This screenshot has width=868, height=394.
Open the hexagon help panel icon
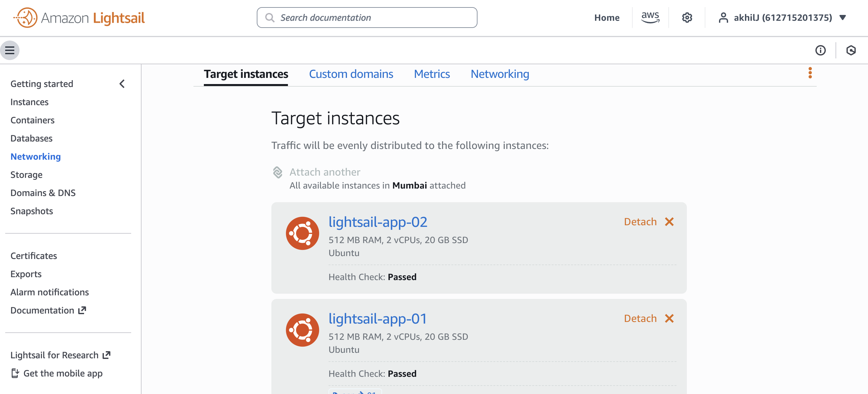click(x=851, y=50)
